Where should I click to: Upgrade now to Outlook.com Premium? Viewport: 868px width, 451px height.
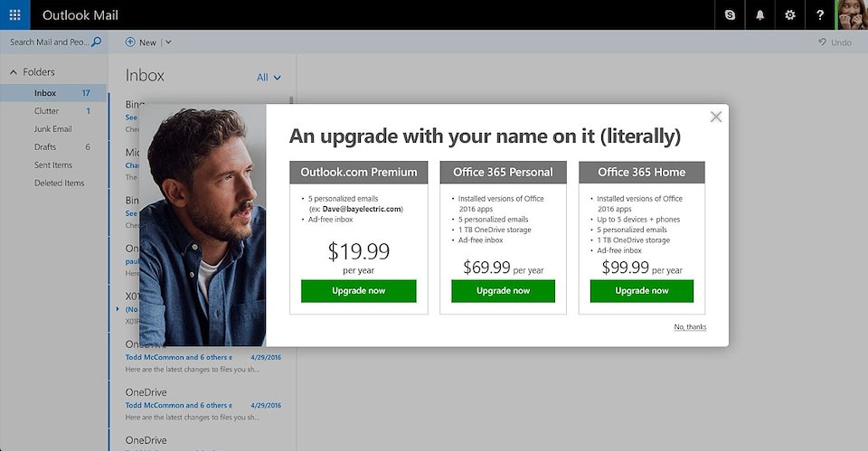[x=358, y=291]
